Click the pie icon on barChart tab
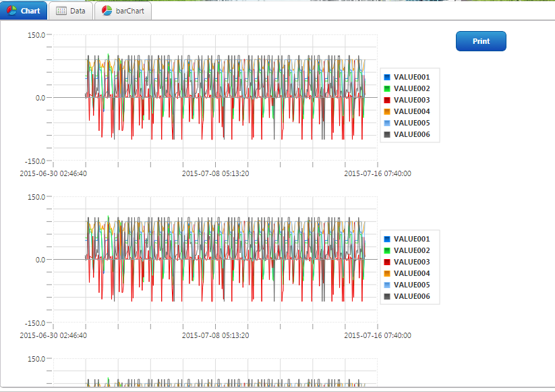The image size is (555, 392). (x=107, y=11)
